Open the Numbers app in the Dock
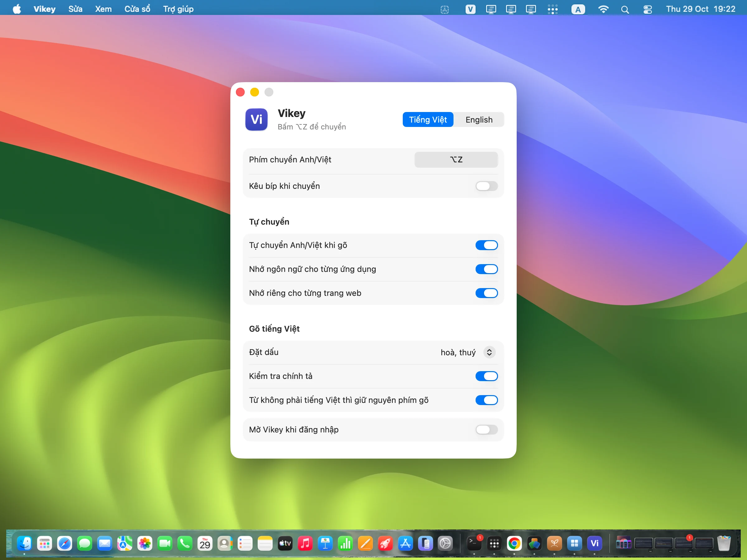The width and height of the screenshot is (747, 560). tap(345, 544)
